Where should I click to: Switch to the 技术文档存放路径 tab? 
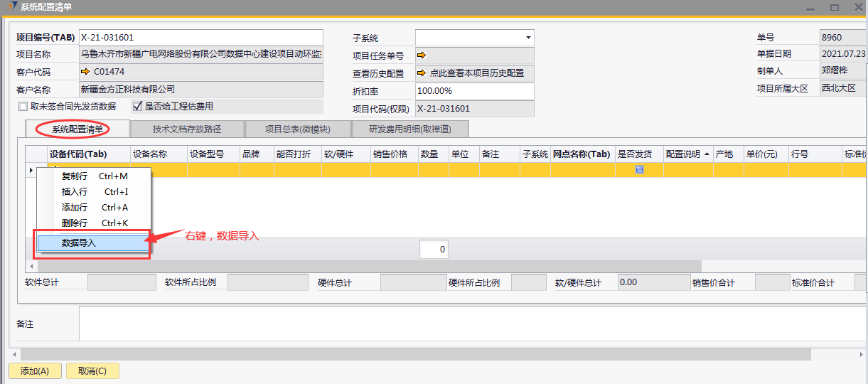point(186,129)
